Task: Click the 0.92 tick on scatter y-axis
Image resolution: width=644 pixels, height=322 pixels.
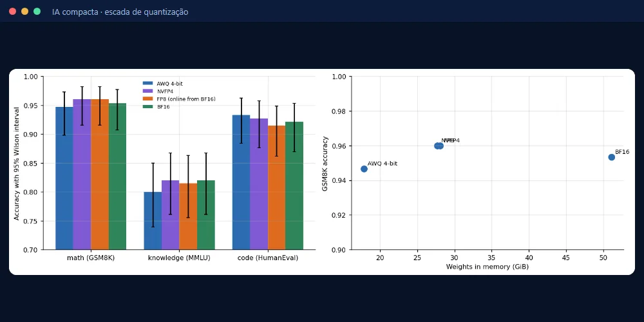Action: pos(339,215)
